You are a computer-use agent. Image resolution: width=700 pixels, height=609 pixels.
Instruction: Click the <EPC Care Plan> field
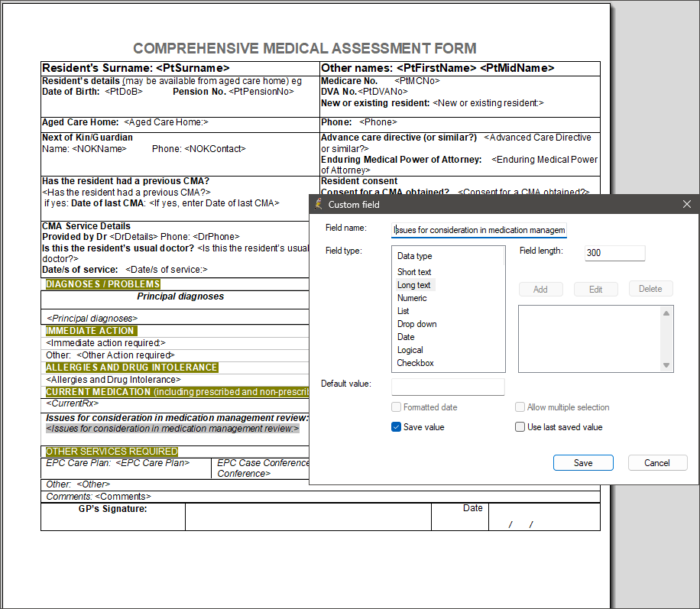[153, 463]
